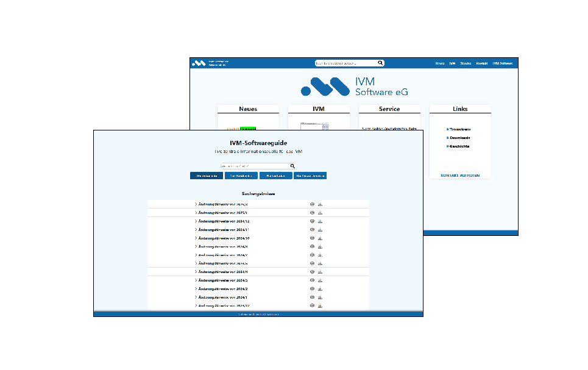Click the globe icon for Änderungshinweise 2024/12
Screen dimensions: 588x370
[x=312, y=221]
